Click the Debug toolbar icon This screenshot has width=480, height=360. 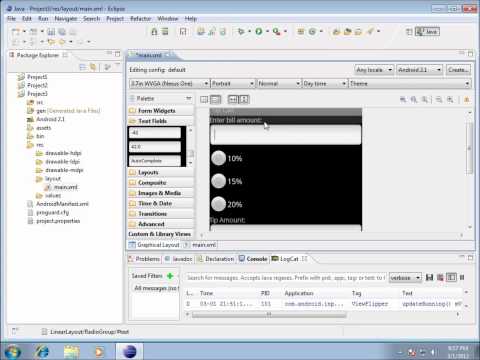(x=241, y=32)
